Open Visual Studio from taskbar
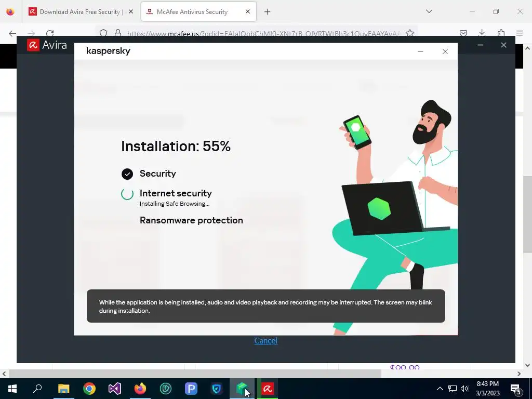This screenshot has width=532, height=399. coord(115,389)
